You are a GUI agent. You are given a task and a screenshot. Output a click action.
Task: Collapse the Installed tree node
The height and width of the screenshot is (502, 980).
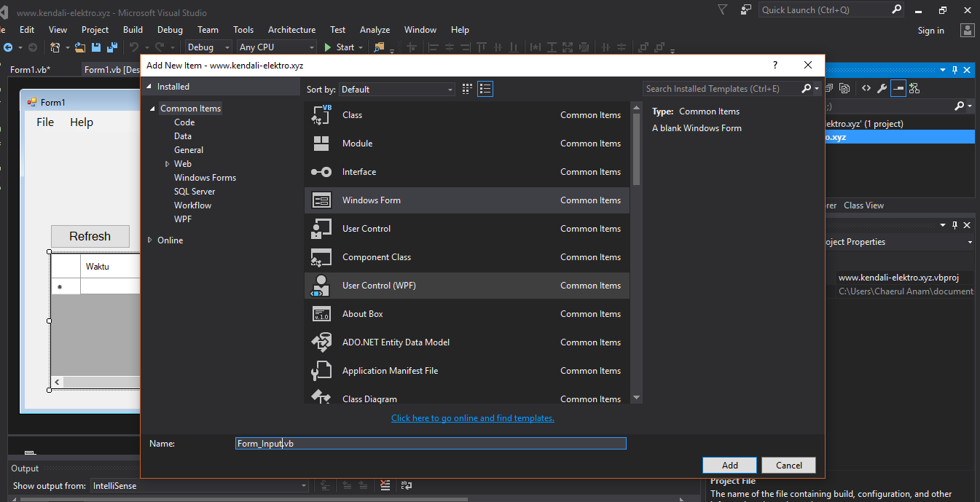pos(149,87)
